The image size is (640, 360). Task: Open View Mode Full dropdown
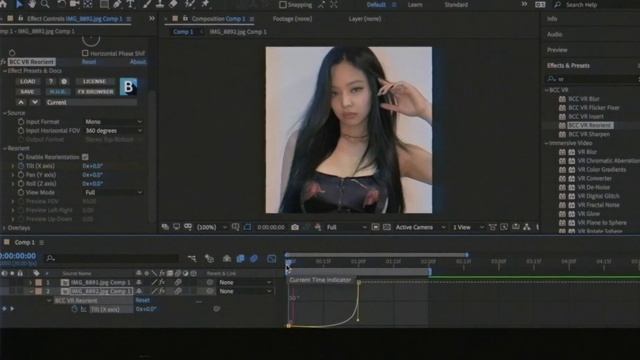coord(113,192)
